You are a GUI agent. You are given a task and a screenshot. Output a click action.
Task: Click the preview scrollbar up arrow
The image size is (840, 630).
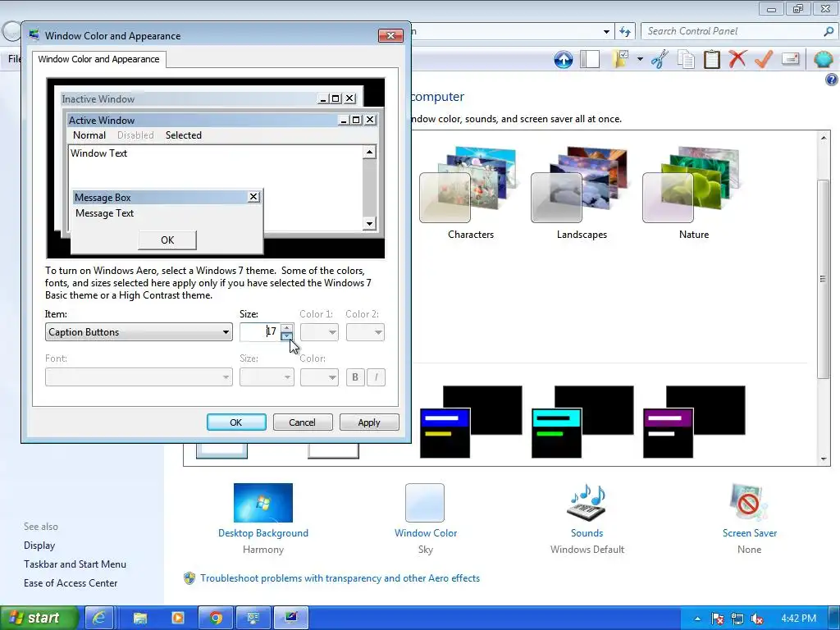(369, 153)
